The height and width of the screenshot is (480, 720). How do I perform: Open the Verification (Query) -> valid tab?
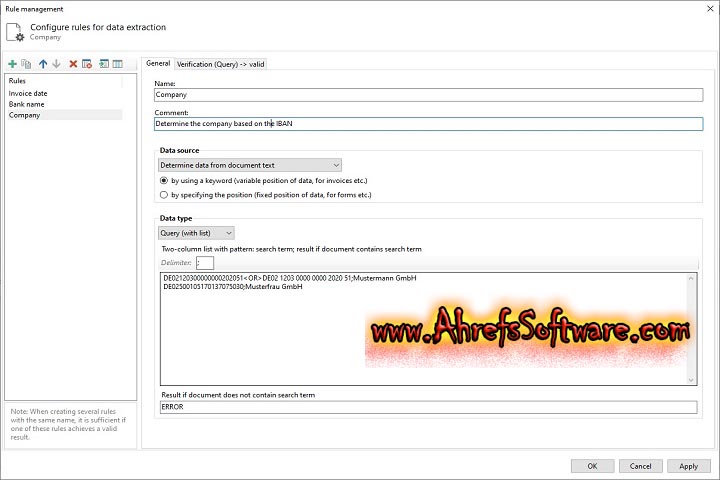[x=220, y=64]
